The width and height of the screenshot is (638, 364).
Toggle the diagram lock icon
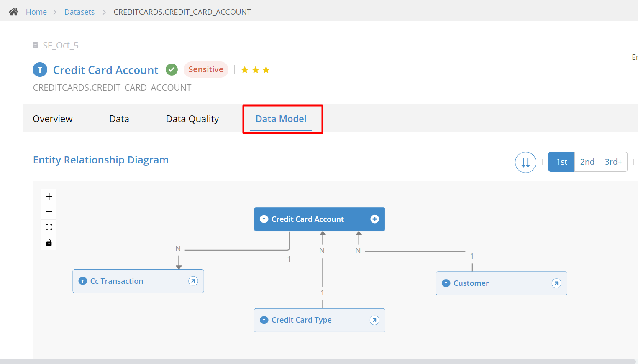coord(49,242)
